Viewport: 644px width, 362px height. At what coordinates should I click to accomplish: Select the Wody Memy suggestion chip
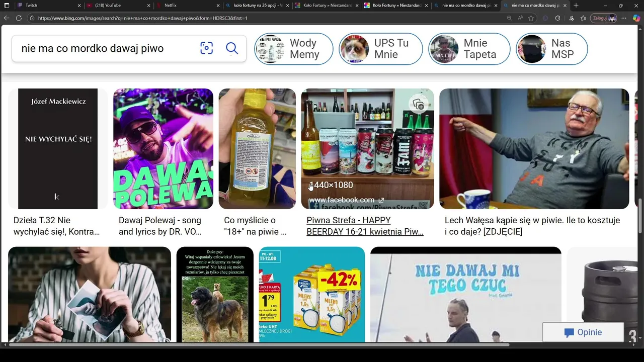point(294,49)
